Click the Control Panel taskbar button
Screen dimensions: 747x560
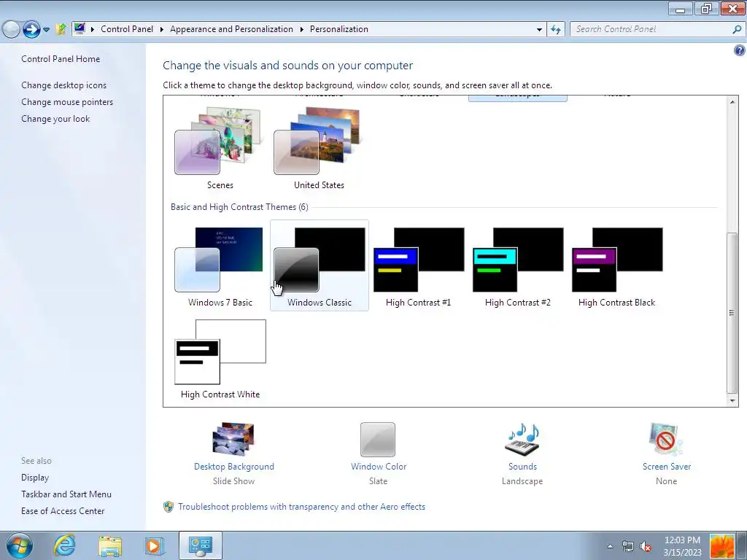200,545
